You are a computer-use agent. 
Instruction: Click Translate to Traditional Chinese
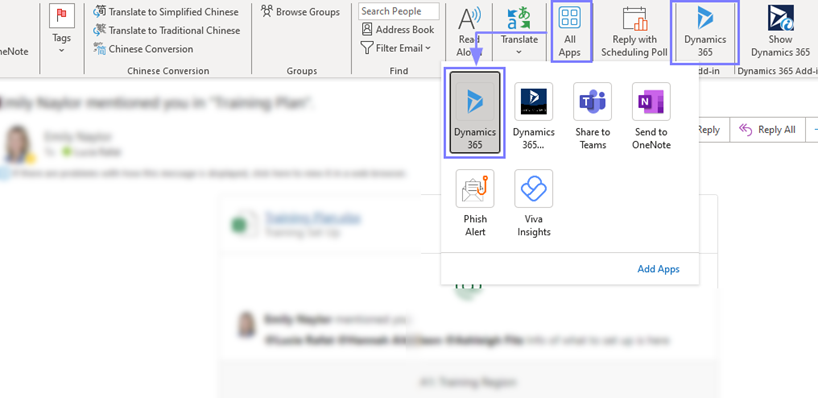[x=166, y=30]
